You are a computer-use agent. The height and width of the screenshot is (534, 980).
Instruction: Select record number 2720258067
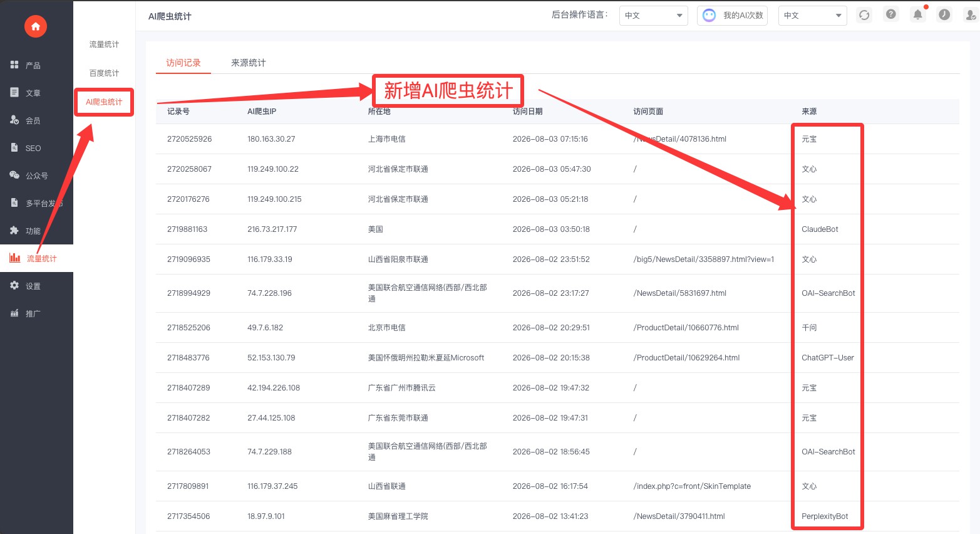point(190,169)
